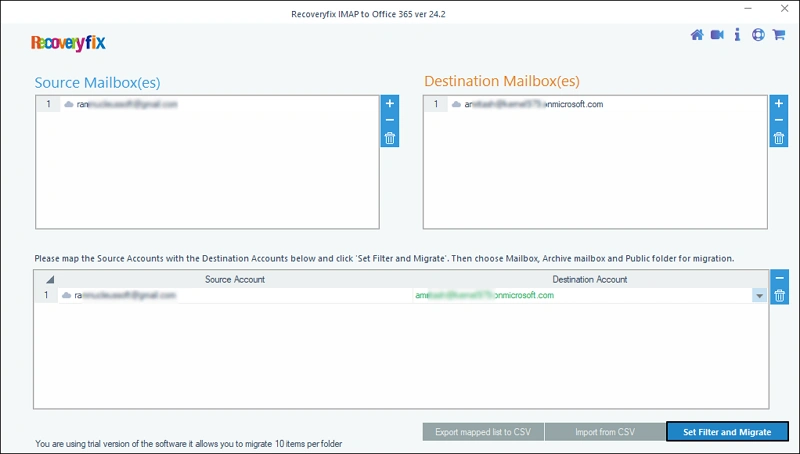This screenshot has height=454, width=800.
Task: Select green onmicrosoft.com destination mapping cell
Action: [485, 295]
